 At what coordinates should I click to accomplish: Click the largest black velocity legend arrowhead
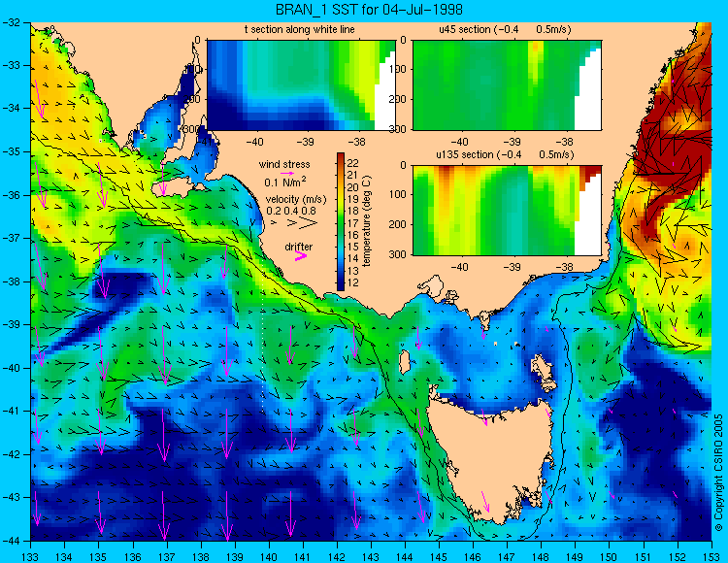308,223
